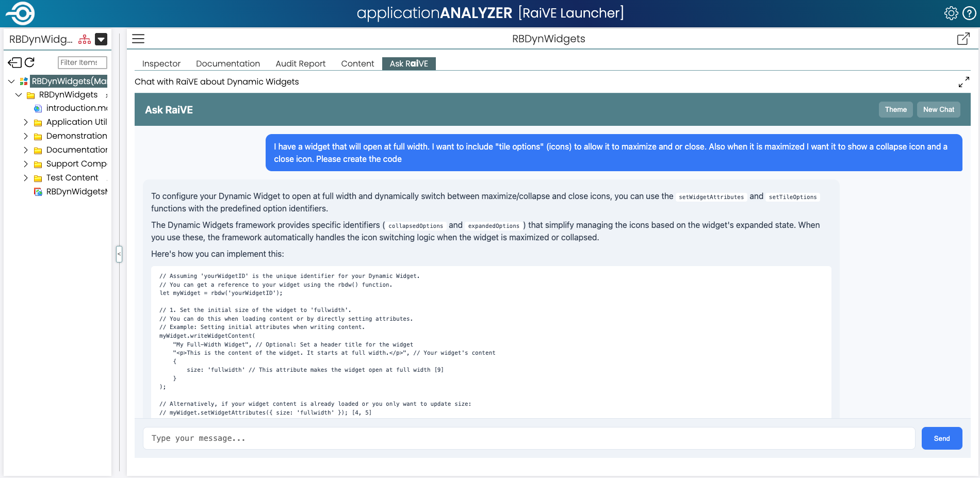This screenshot has height=478, width=980.
Task: Click the collapsedOptions inline code
Action: [x=416, y=226]
